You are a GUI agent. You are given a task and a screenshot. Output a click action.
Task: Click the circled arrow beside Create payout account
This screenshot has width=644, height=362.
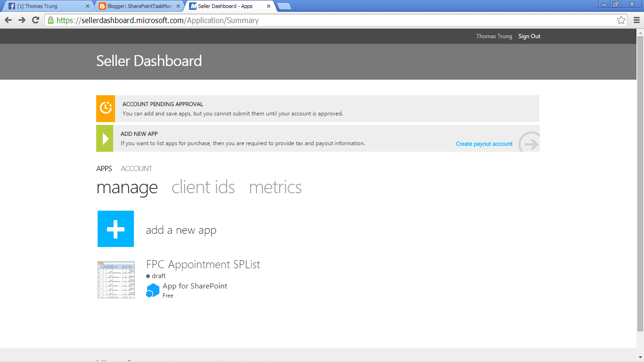click(x=529, y=142)
